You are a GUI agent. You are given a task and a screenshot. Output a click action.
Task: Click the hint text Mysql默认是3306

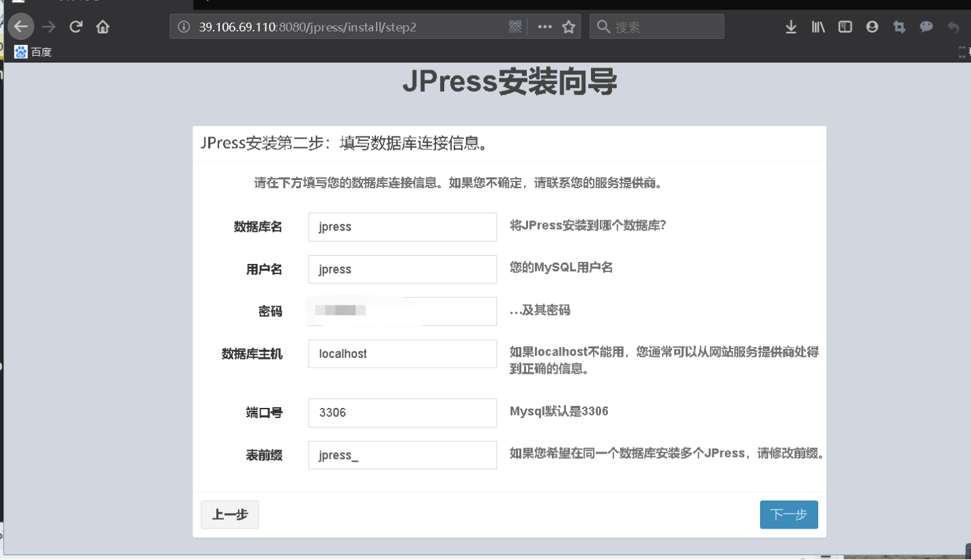click(x=559, y=411)
